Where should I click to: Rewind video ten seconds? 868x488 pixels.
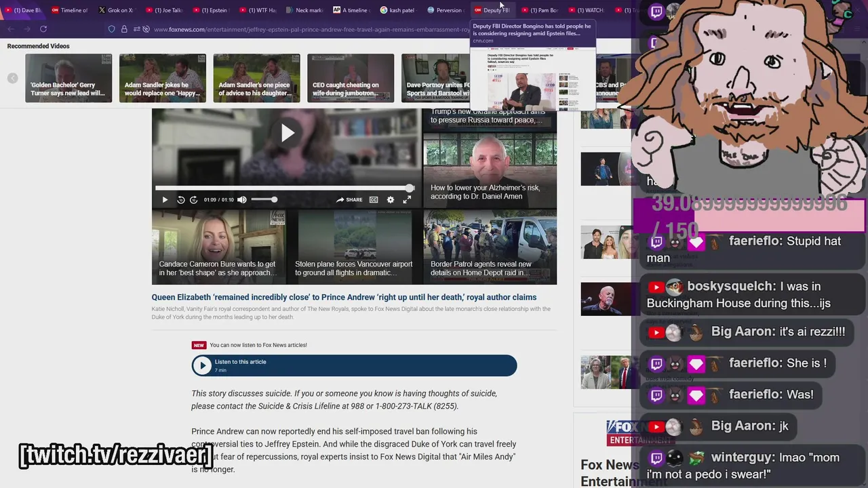(x=181, y=200)
